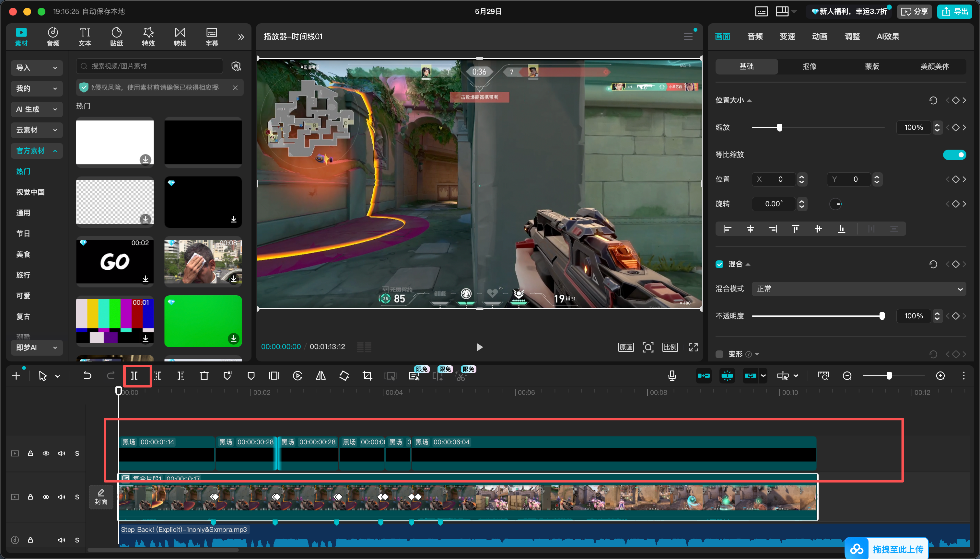Viewport: 980px width, 559px height.
Task: Zoom out the timeline with minus icon
Action: click(x=847, y=376)
